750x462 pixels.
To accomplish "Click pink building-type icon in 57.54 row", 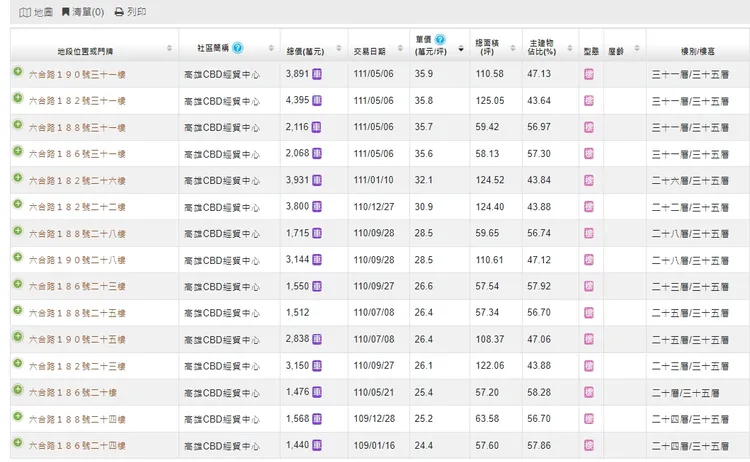I will point(589,286).
